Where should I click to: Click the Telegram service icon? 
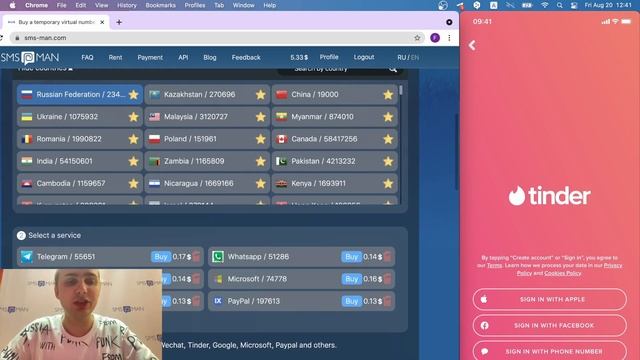[x=27, y=257]
